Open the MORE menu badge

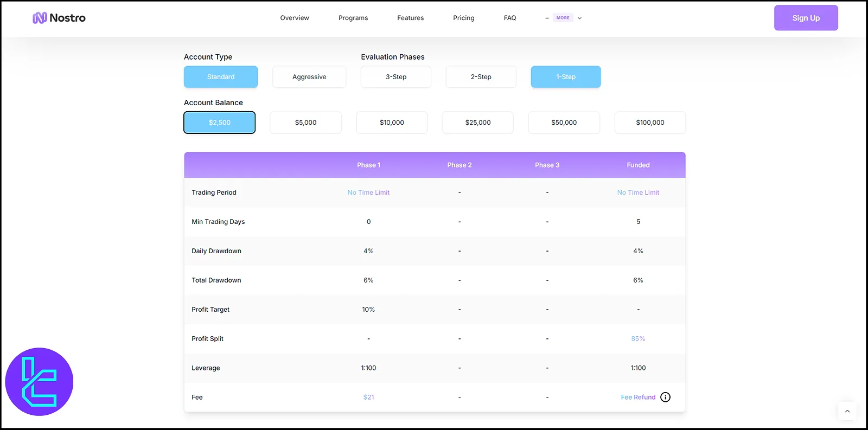563,18
